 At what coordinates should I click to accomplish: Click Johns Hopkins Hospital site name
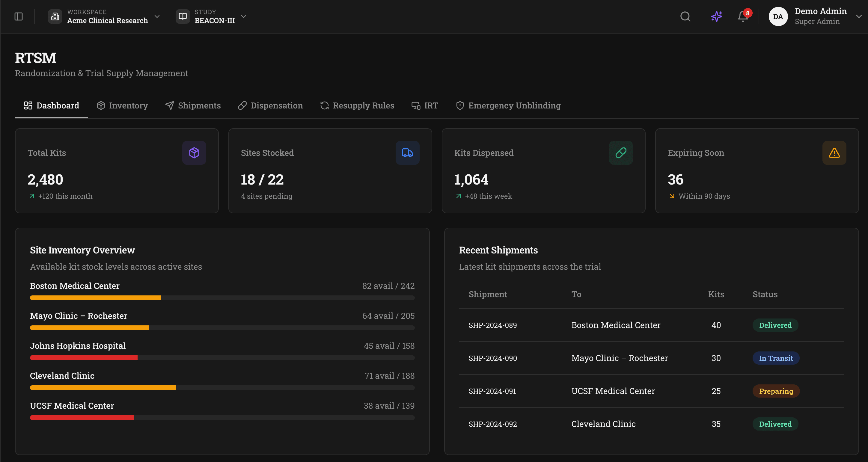(78, 346)
